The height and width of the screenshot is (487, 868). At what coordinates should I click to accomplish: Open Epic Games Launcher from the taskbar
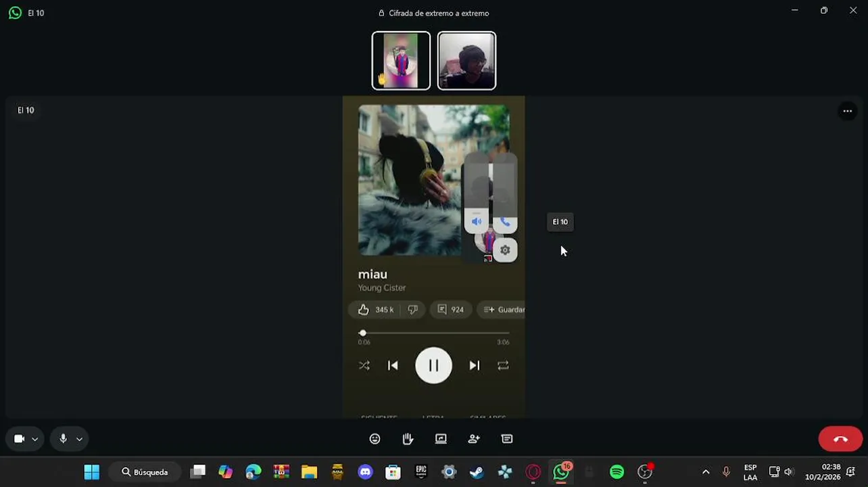coord(421,472)
